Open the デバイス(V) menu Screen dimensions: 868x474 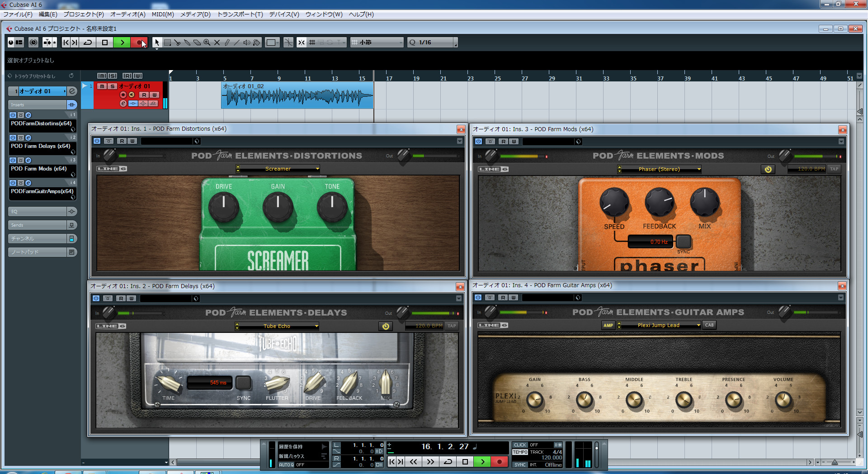coord(284,14)
